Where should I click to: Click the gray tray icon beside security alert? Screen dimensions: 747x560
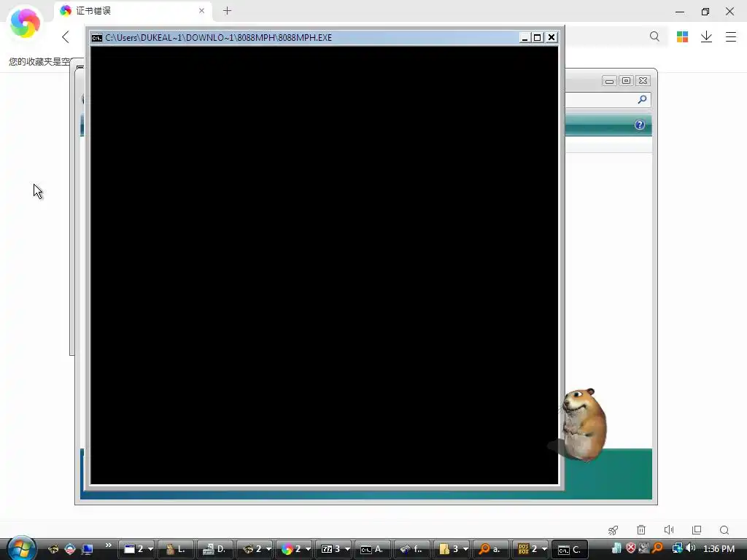643,548
